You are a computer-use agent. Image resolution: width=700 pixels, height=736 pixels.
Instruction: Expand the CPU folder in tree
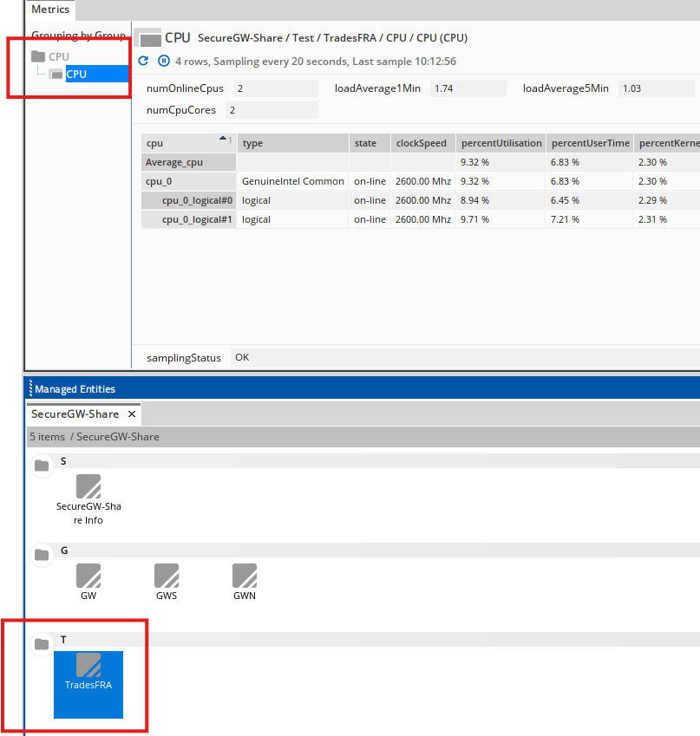tap(38, 57)
